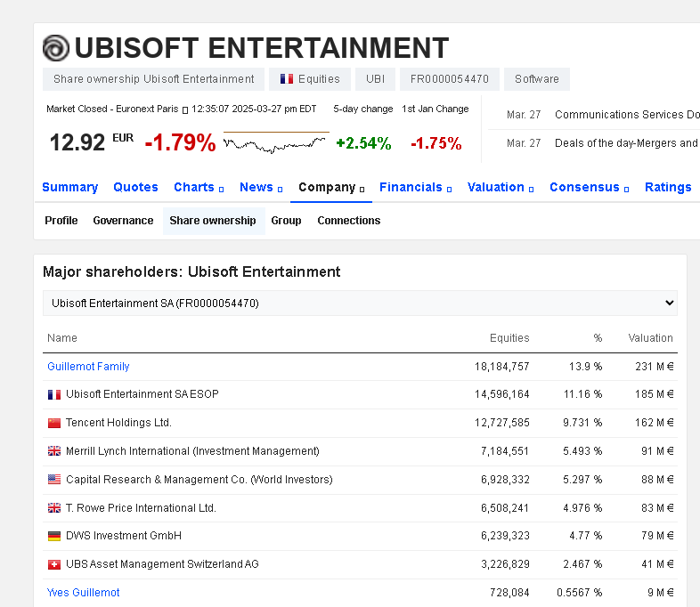Click the UK flag beside Merrill Lynch International
This screenshot has width=700, height=607.
(53, 451)
